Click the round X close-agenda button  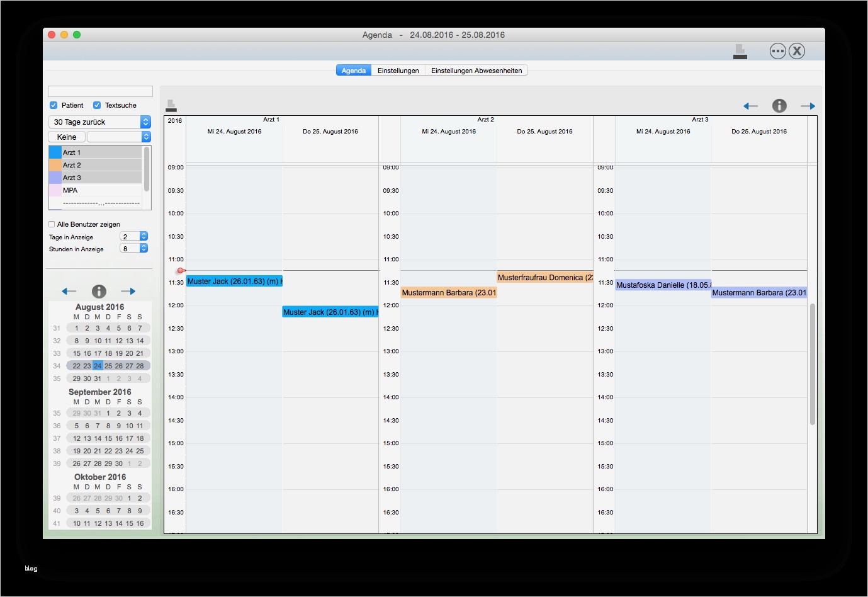point(797,51)
